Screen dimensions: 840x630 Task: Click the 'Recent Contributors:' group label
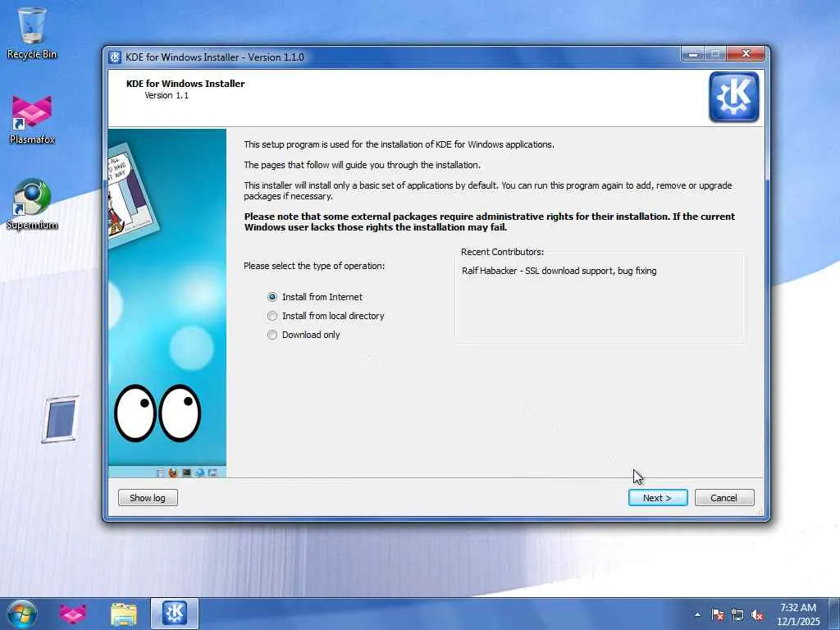click(502, 252)
